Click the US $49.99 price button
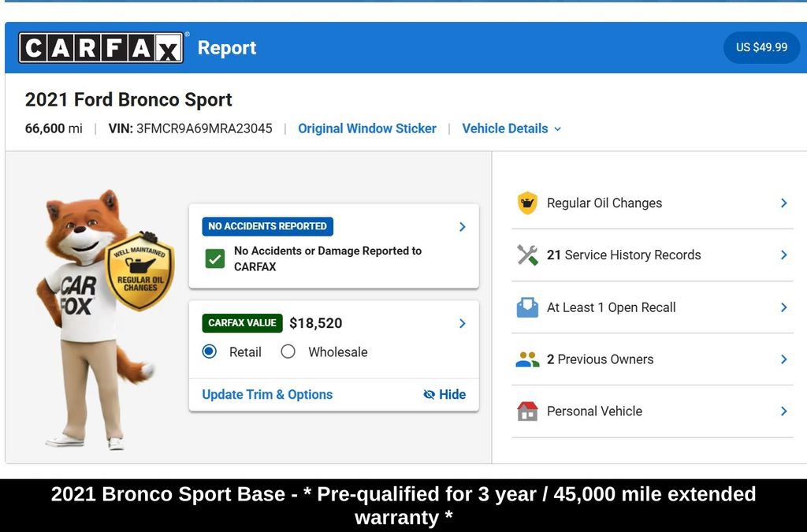The image size is (807, 532). 762,47
